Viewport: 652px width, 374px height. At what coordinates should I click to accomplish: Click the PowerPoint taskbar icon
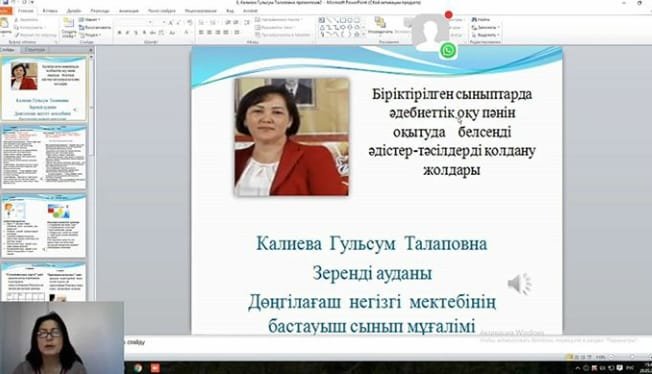(155, 368)
